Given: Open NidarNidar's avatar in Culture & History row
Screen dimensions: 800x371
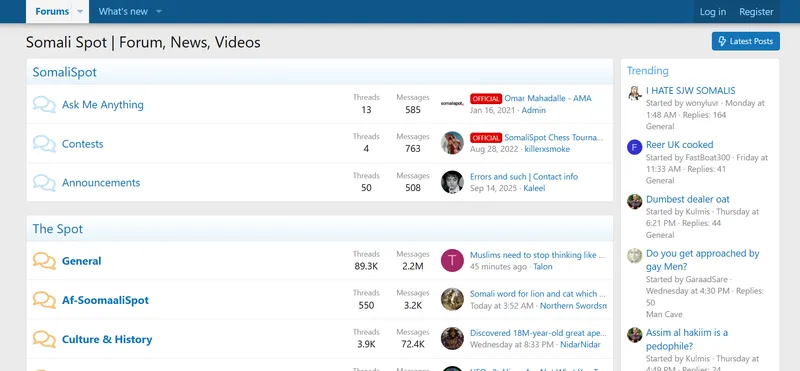Looking at the screenshot, I should (x=452, y=338).
